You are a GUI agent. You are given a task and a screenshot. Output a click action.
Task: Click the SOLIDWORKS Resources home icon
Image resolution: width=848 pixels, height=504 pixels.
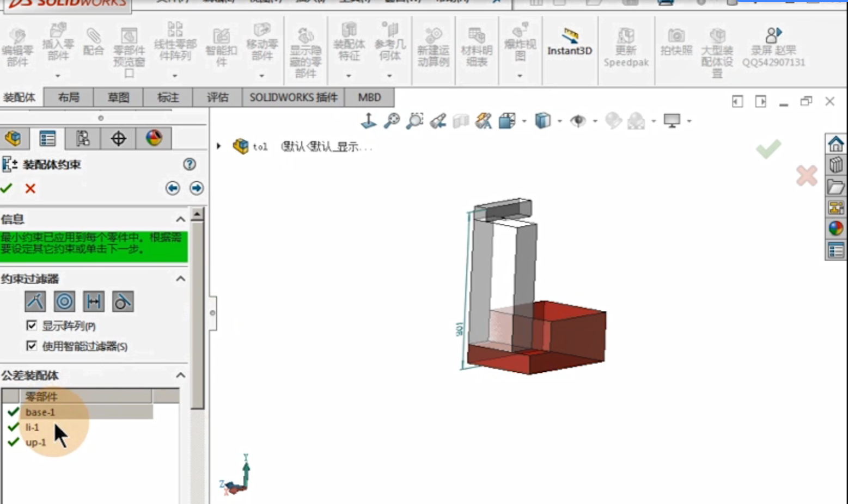click(x=835, y=144)
